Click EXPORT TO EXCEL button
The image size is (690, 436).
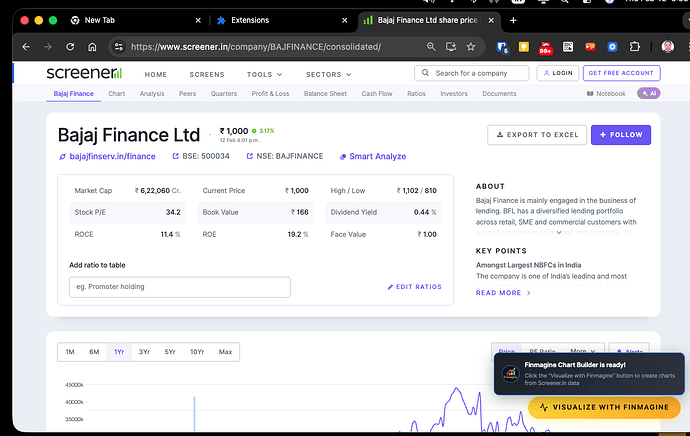click(x=537, y=135)
